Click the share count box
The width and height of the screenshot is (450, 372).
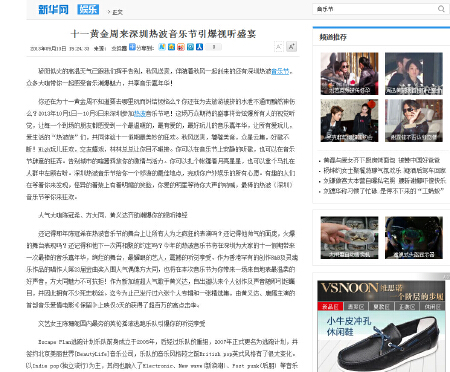point(213,47)
